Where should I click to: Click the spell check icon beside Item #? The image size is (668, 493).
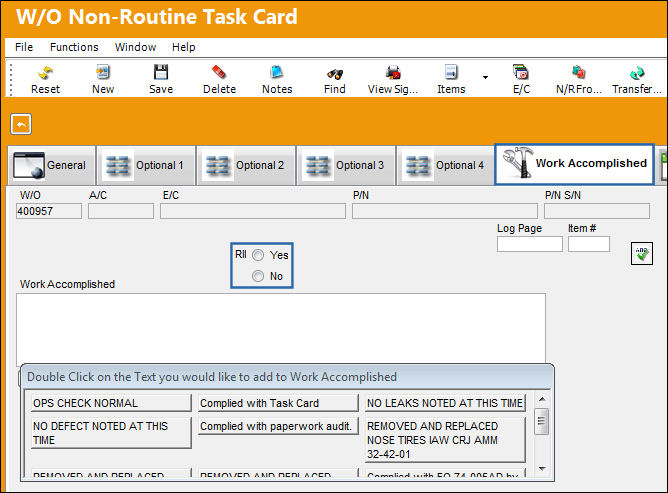click(x=642, y=254)
